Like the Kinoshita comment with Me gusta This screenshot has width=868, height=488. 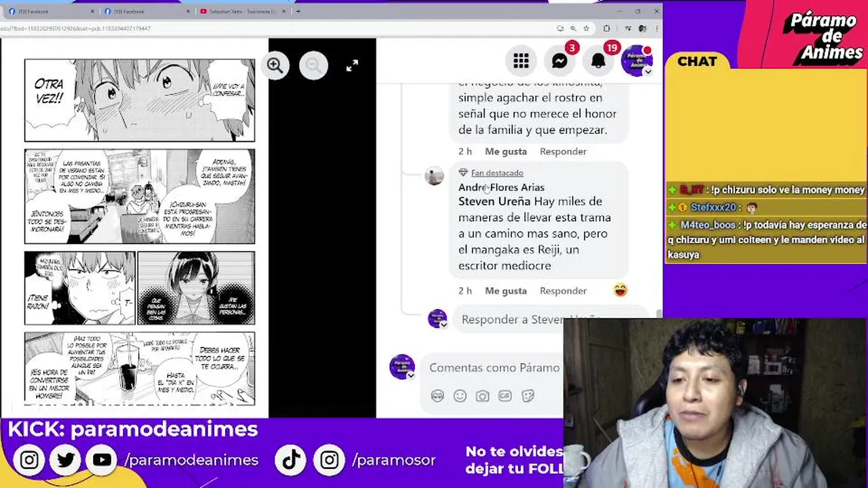click(506, 151)
